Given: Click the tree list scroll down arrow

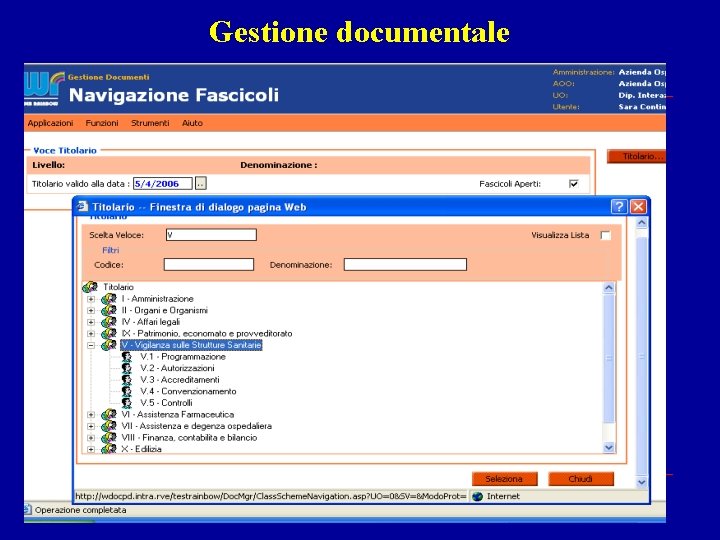Looking at the screenshot, I should point(609,447).
